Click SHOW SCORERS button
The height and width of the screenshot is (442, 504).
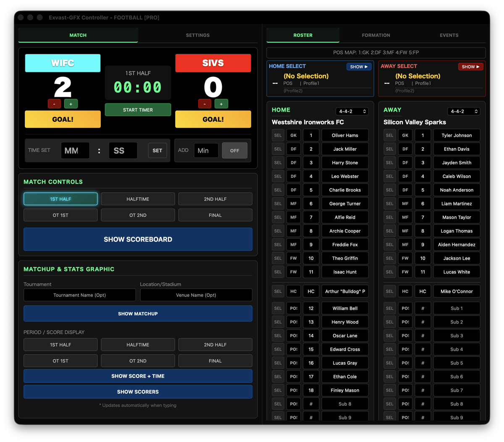pos(138,392)
